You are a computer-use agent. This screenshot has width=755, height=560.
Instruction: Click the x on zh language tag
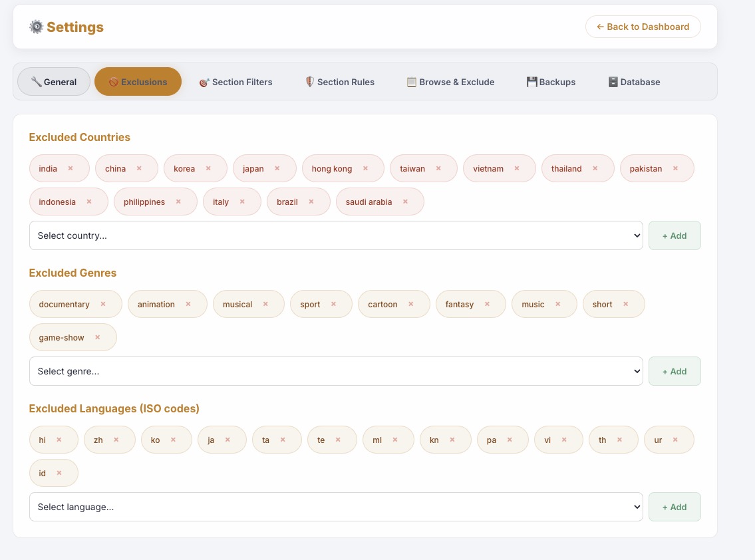tap(116, 440)
